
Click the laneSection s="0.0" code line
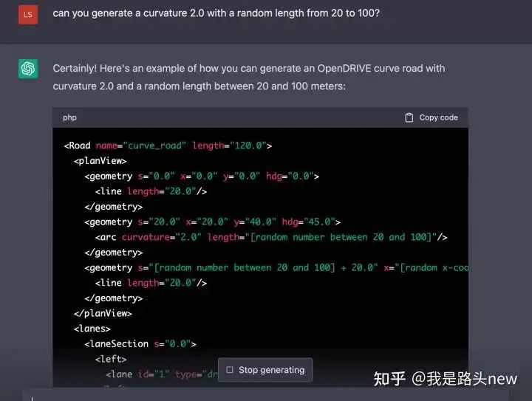[140, 344]
